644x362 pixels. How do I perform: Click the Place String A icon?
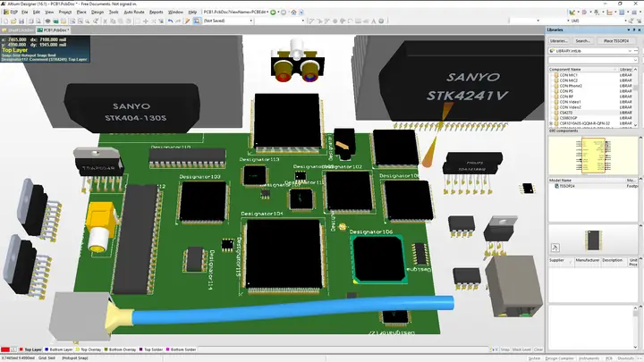click(x=374, y=21)
